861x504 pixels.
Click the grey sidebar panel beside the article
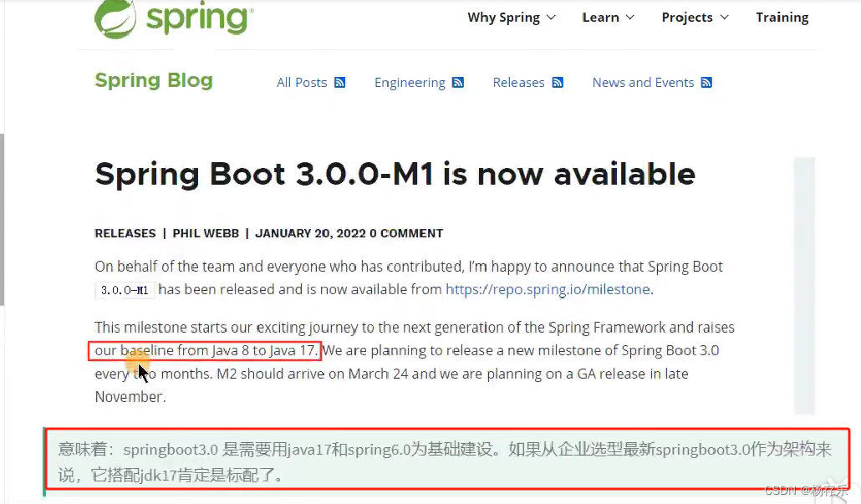pos(804,286)
